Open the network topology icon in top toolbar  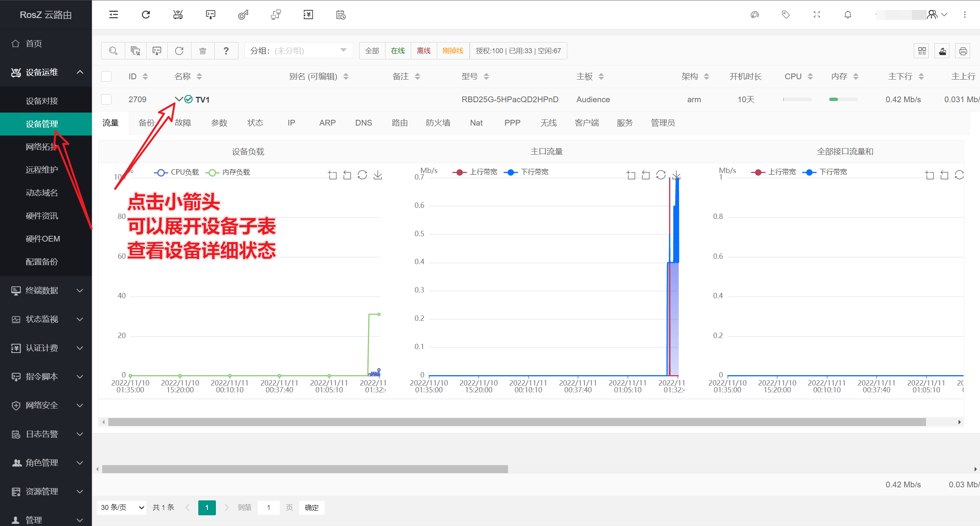tap(276, 15)
